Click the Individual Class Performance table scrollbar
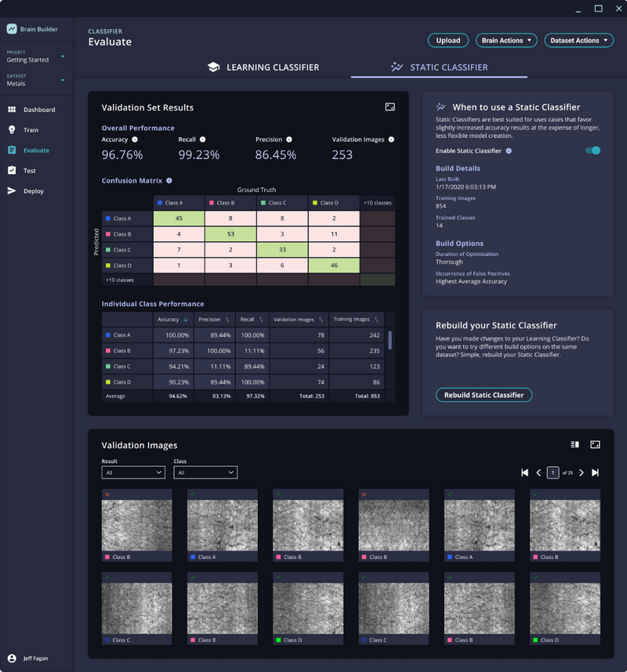Screen dimensions: 627x672 pyautogui.click(x=390, y=339)
